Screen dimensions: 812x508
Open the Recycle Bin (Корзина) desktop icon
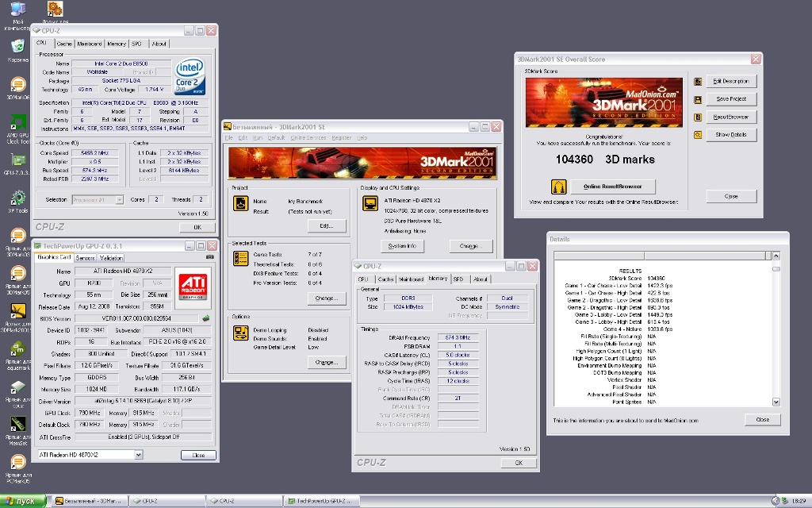pyautogui.click(x=17, y=48)
